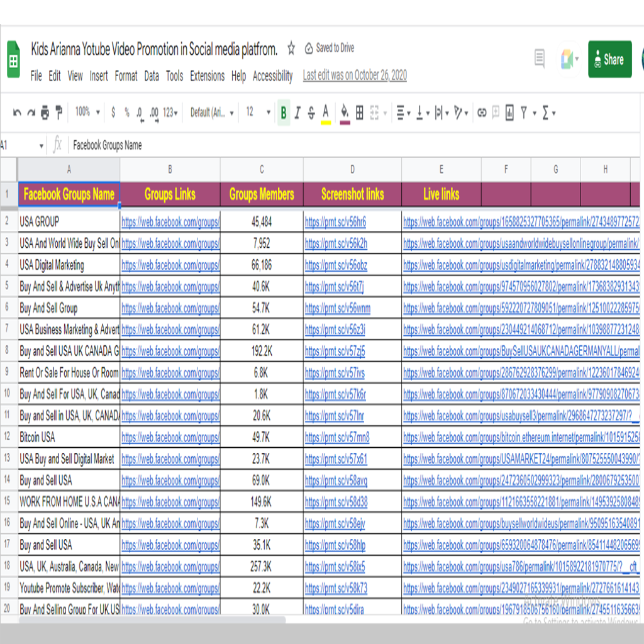The height and width of the screenshot is (644, 644).
Task: Open the Format menu
Action: [x=126, y=76]
